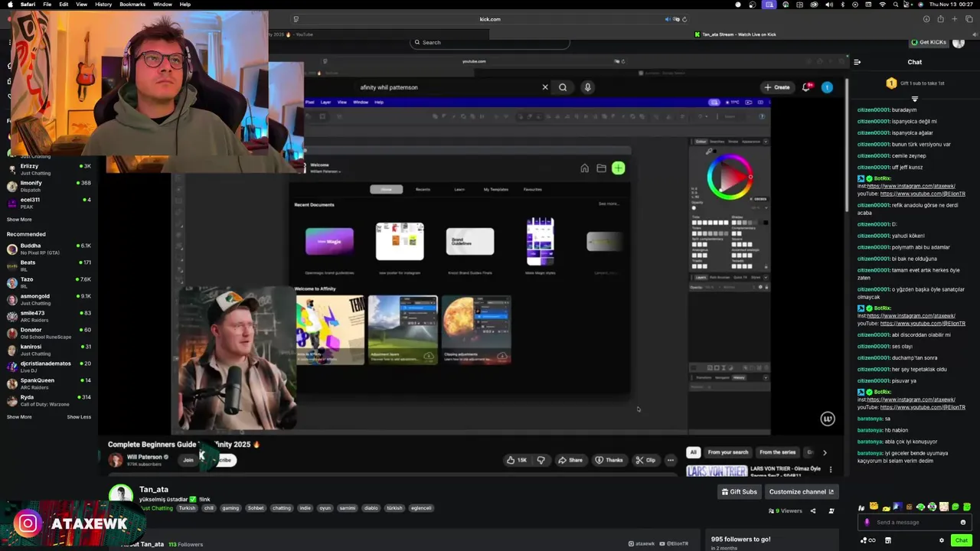Click Customize channel button
The image size is (980, 551).
tap(802, 492)
